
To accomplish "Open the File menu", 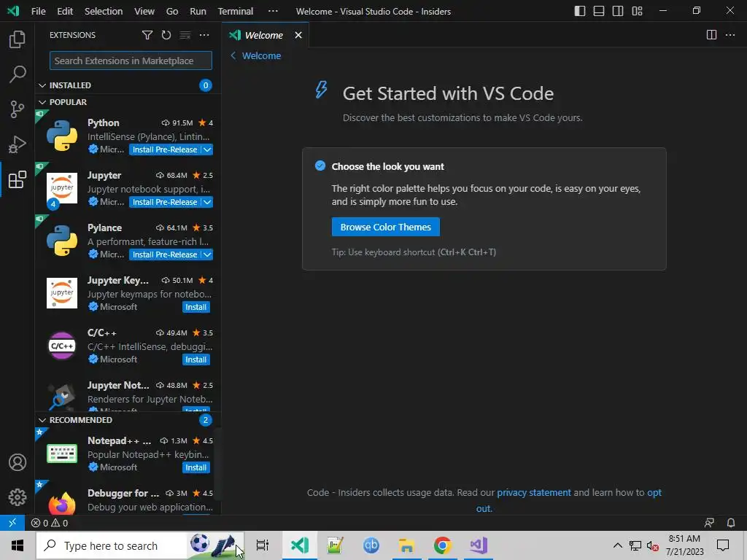I will point(38,11).
